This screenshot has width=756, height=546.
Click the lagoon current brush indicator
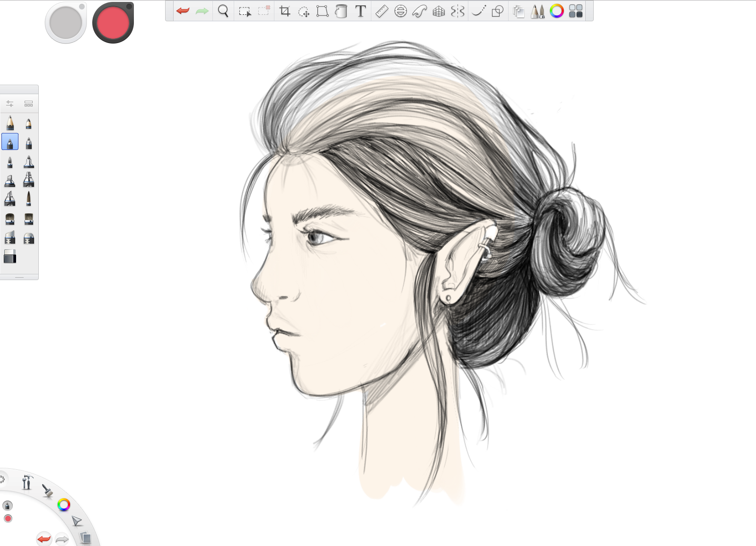(8, 506)
